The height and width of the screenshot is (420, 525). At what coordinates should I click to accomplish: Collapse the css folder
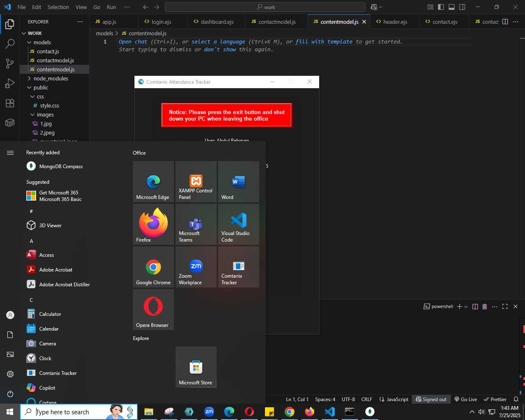(54, 96)
